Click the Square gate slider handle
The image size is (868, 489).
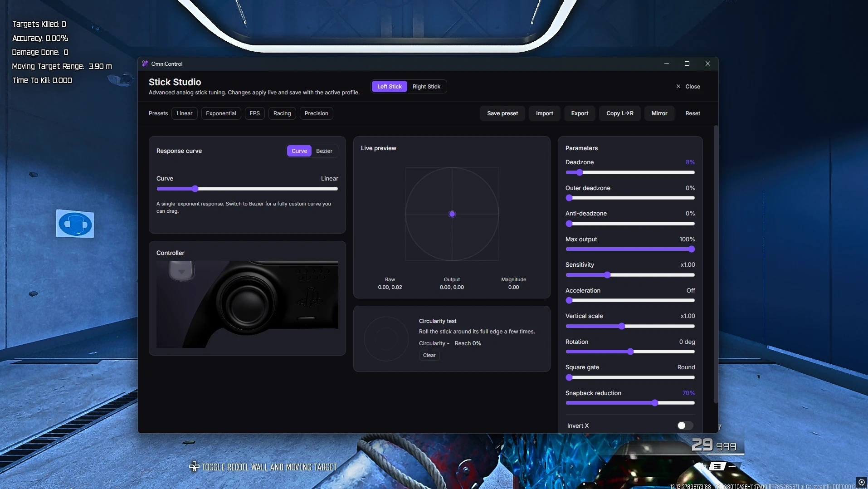569,377
